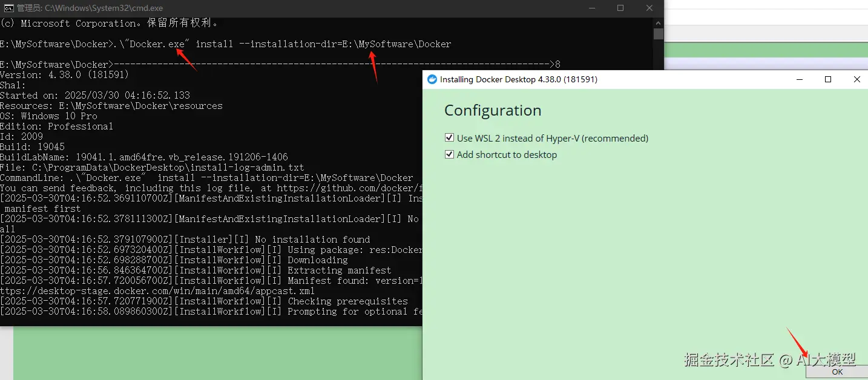Click the Installing Docker Desktop title text

(519, 79)
